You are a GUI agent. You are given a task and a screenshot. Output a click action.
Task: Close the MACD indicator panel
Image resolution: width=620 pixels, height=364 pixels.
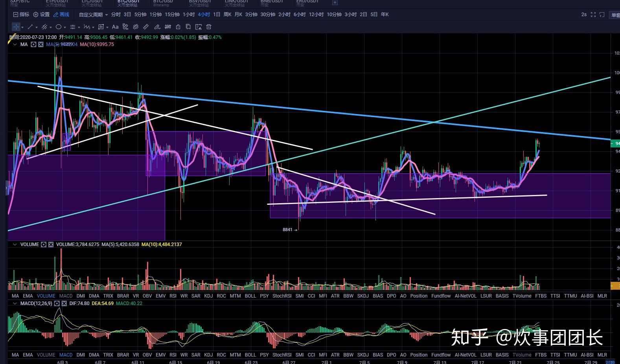(64, 303)
